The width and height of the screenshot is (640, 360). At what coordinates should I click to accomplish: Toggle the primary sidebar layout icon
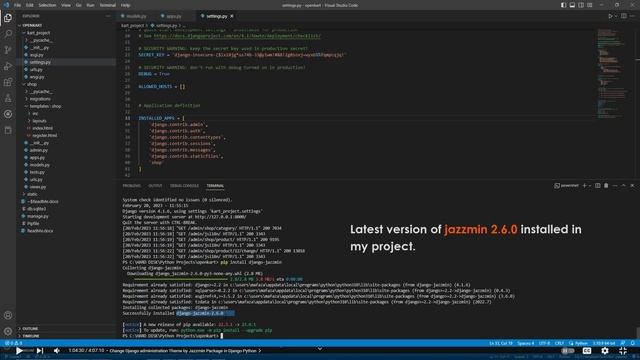pyautogui.click(x=563, y=5)
